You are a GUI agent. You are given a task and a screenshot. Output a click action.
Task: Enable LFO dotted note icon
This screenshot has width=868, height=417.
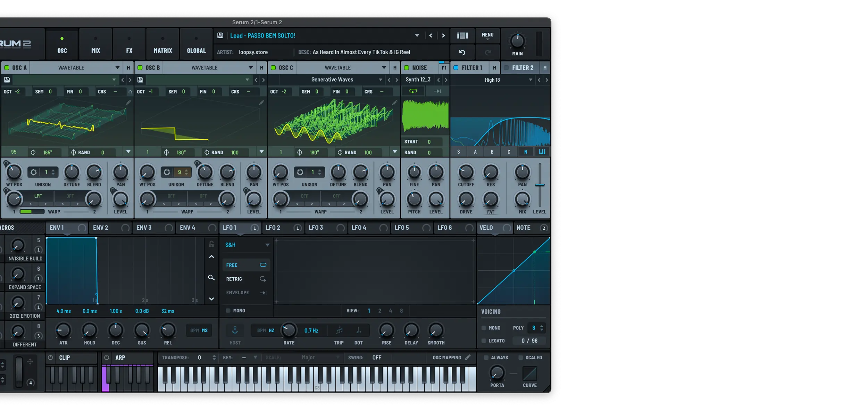pos(359,330)
